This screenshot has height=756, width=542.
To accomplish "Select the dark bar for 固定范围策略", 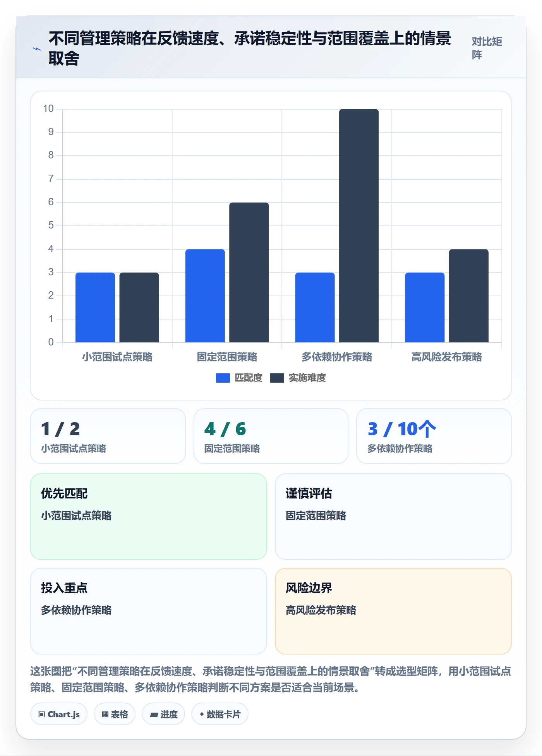I will coord(249,273).
